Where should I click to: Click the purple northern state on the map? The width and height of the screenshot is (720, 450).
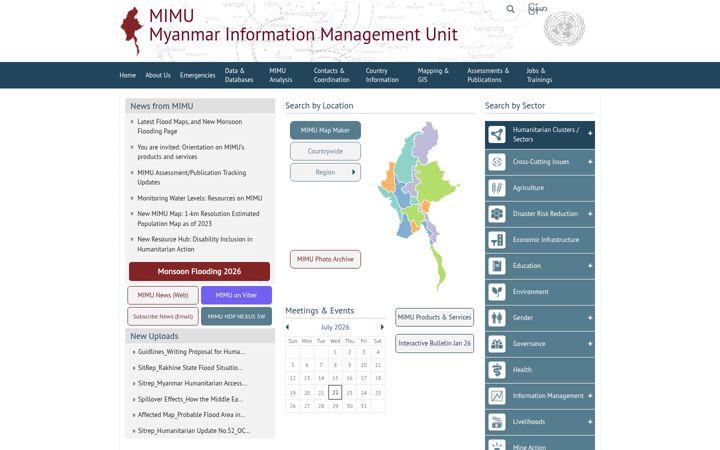coord(425,141)
